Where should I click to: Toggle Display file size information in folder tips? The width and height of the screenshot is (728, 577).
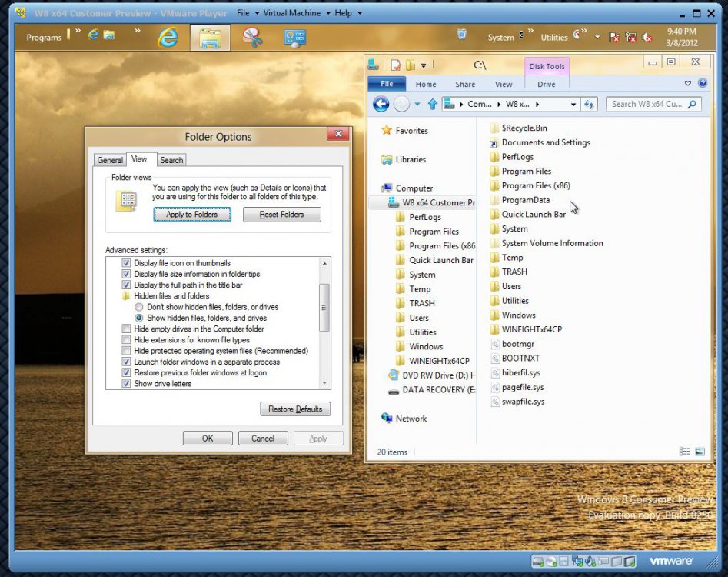point(126,274)
